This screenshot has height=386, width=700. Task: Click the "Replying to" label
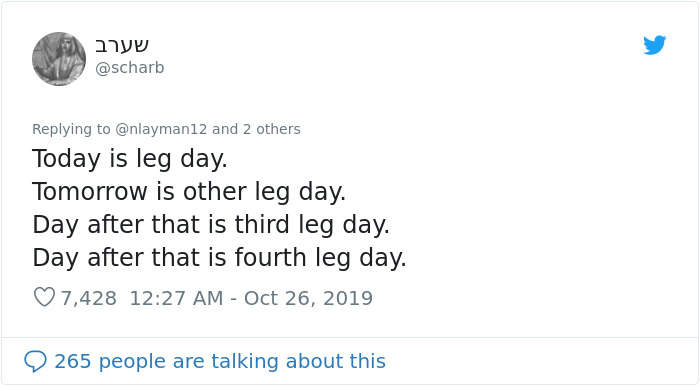(x=71, y=129)
